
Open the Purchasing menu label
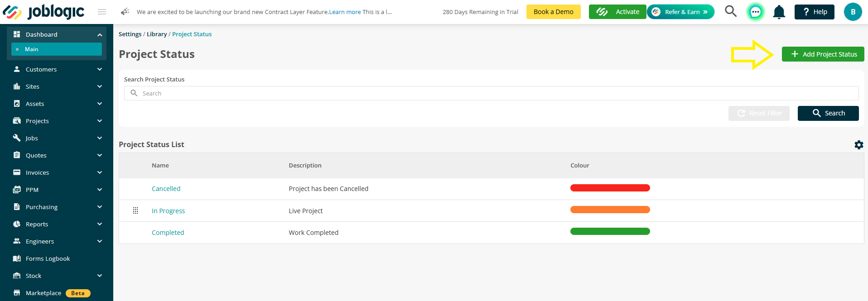(42, 207)
